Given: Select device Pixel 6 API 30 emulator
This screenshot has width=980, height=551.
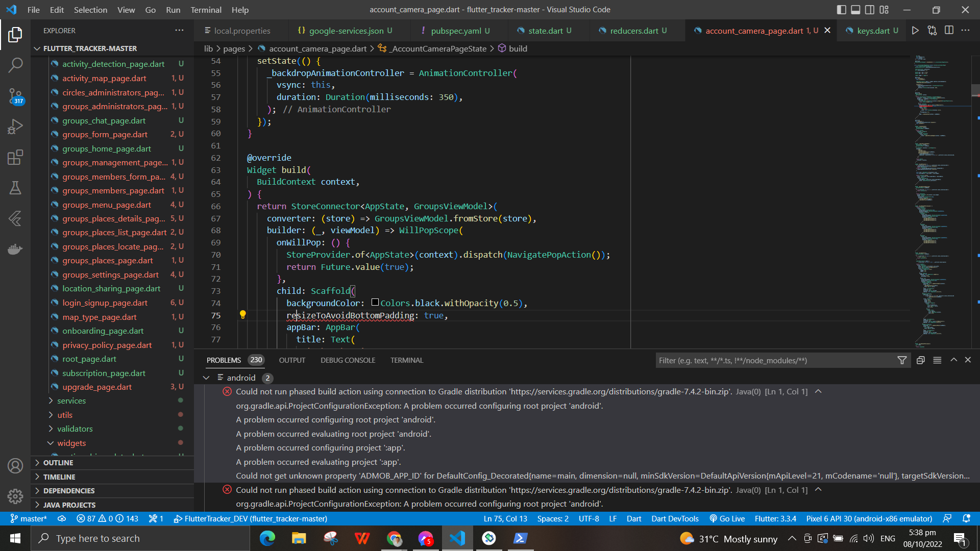Looking at the screenshot, I should [868, 518].
